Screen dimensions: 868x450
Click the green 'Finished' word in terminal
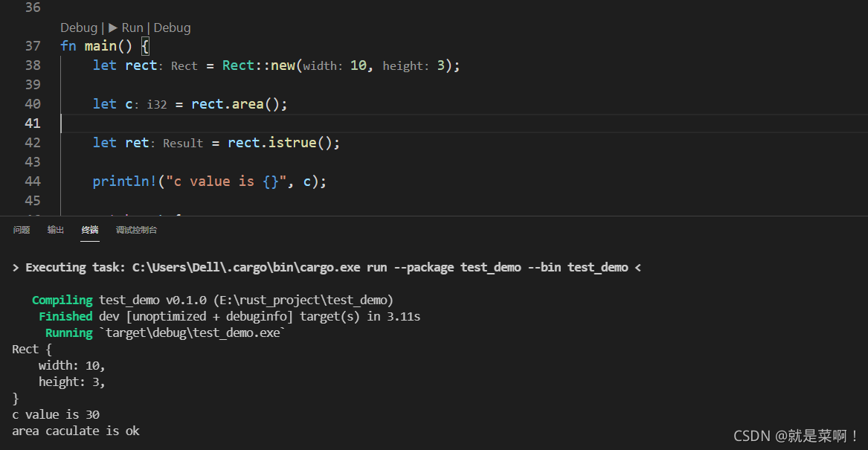pyautogui.click(x=65, y=317)
